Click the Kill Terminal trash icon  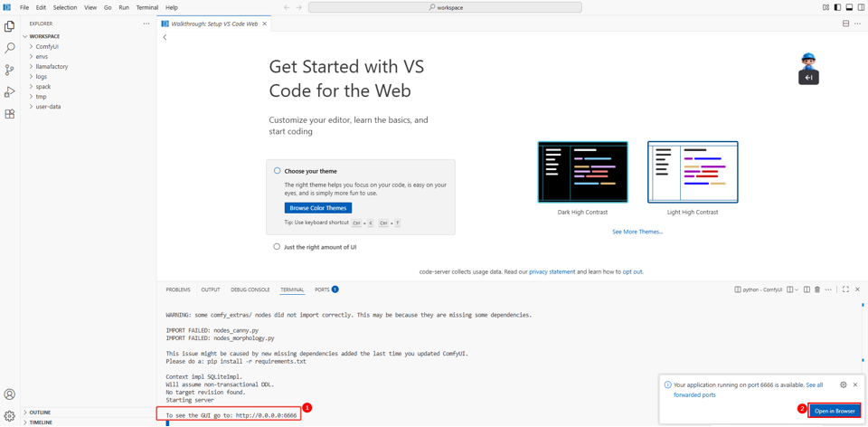click(x=817, y=289)
